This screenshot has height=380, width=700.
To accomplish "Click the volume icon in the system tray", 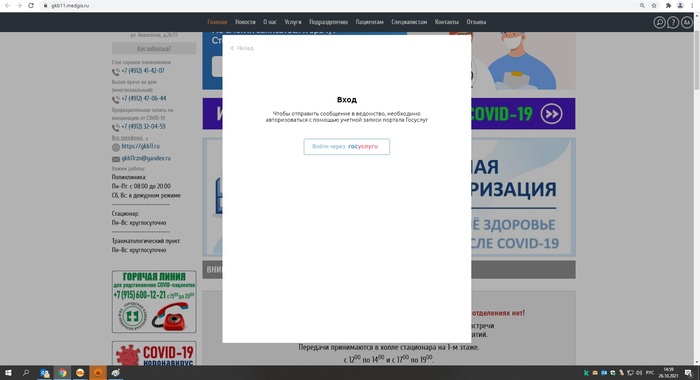I will click(x=639, y=373).
